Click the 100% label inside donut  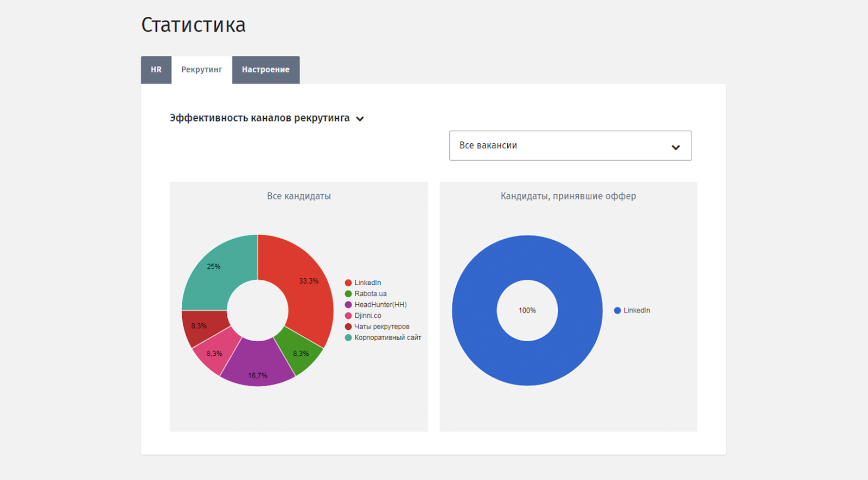pyautogui.click(x=527, y=310)
